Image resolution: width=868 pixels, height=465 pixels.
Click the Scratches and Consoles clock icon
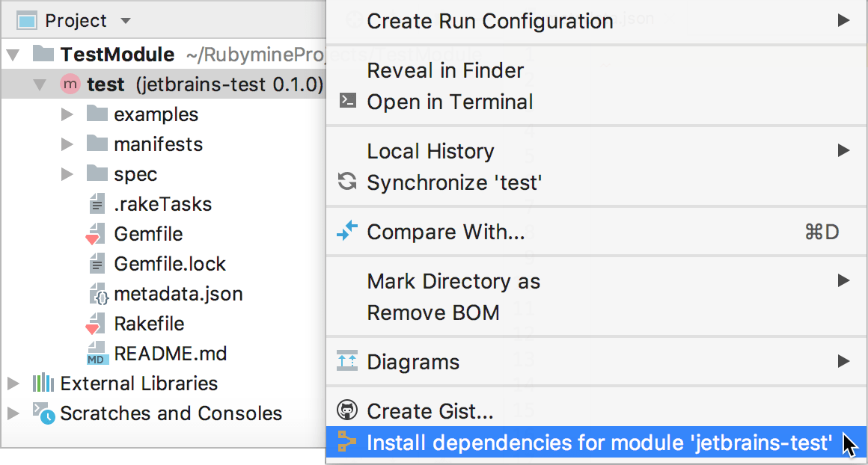pyautogui.click(x=43, y=413)
